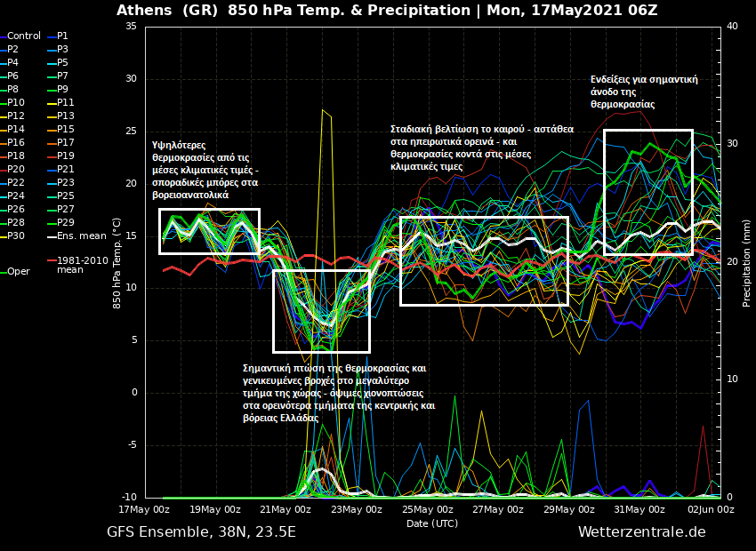Click the annotation starting with Σημαντική πτώση
The image size is (756, 551).
pos(338,393)
